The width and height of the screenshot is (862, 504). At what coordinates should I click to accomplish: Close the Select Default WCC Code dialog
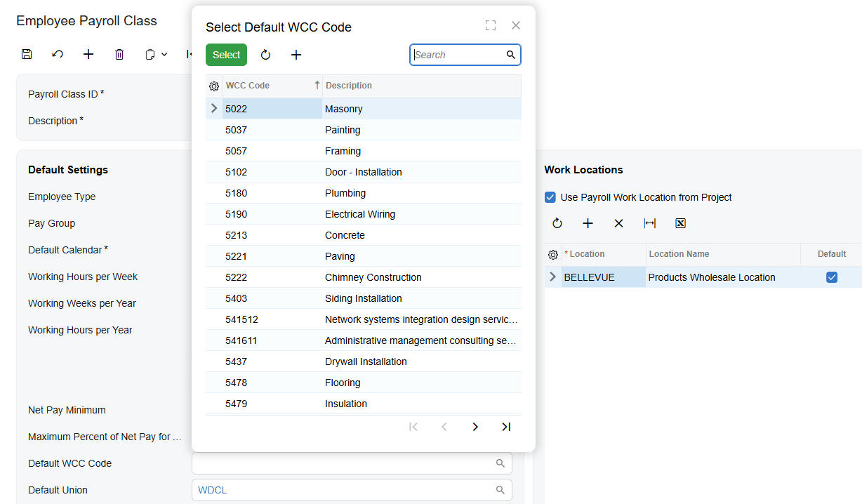(x=516, y=25)
